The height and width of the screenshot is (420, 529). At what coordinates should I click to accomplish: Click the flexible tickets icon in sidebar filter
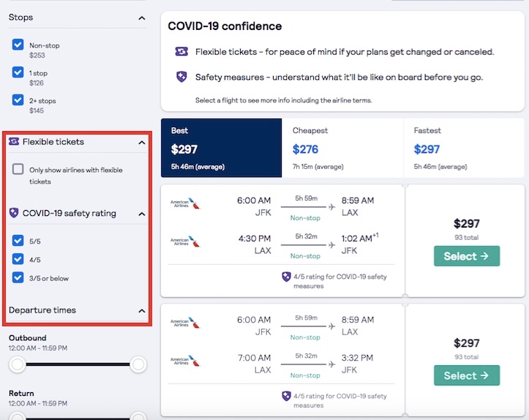[14, 141]
